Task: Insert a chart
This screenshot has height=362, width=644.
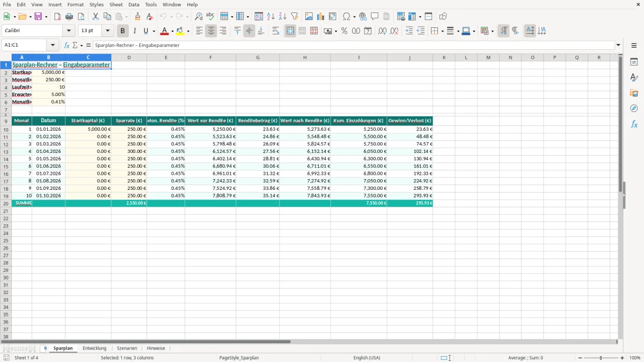Action: pos(321,17)
